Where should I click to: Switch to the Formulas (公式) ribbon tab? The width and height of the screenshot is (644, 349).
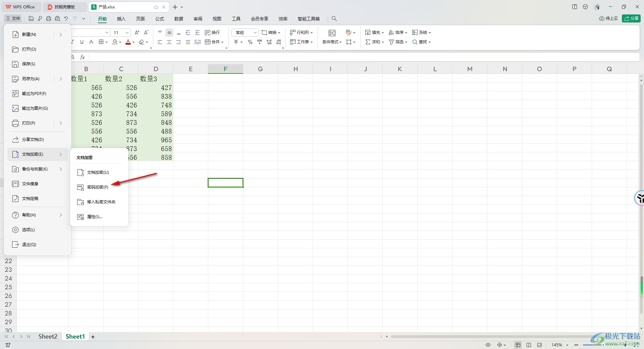point(160,19)
